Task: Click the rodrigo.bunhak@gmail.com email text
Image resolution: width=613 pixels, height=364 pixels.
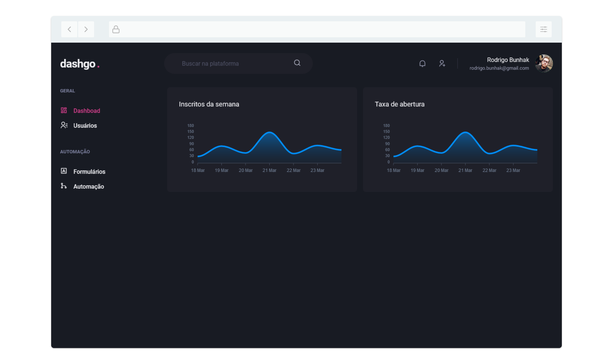Action: click(x=499, y=68)
